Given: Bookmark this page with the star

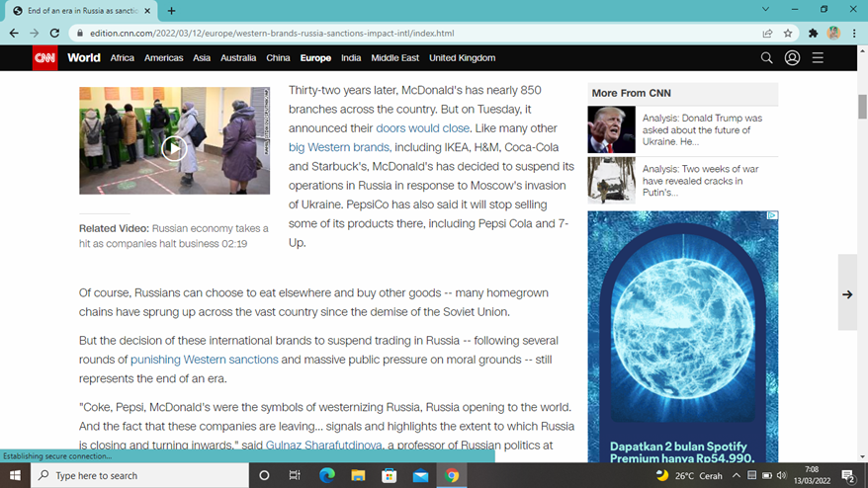Looking at the screenshot, I should coord(788,34).
